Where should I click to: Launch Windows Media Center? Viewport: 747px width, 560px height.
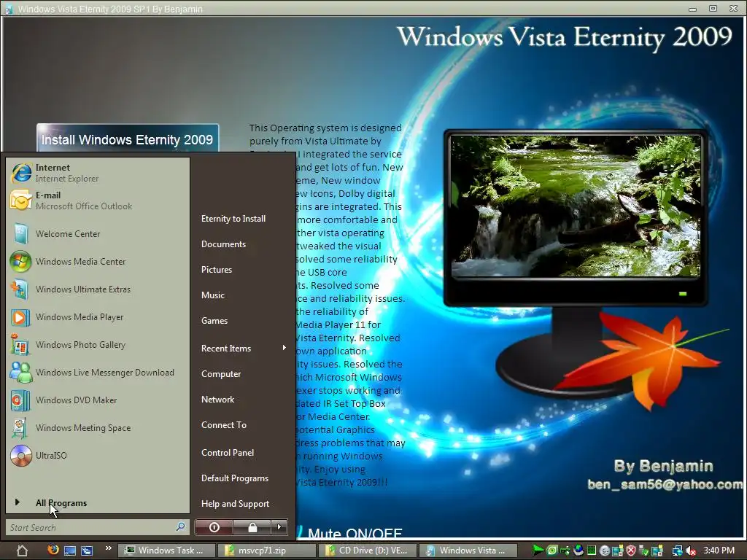[x=98, y=262]
